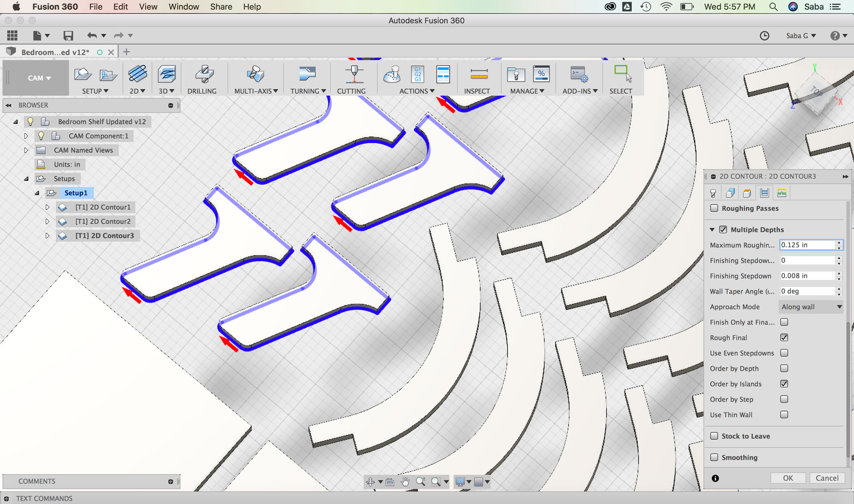Open the Approach Mode dropdown

click(812, 307)
